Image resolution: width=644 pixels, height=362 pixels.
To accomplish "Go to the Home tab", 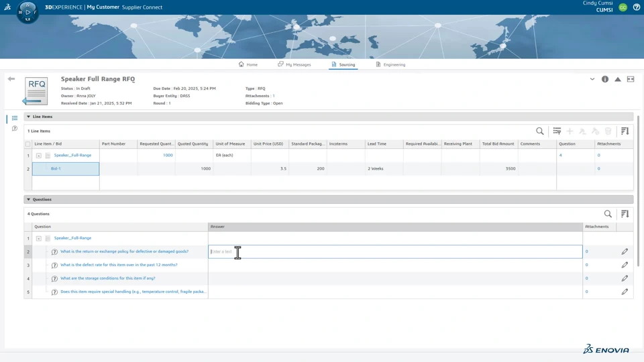I will [x=248, y=64].
